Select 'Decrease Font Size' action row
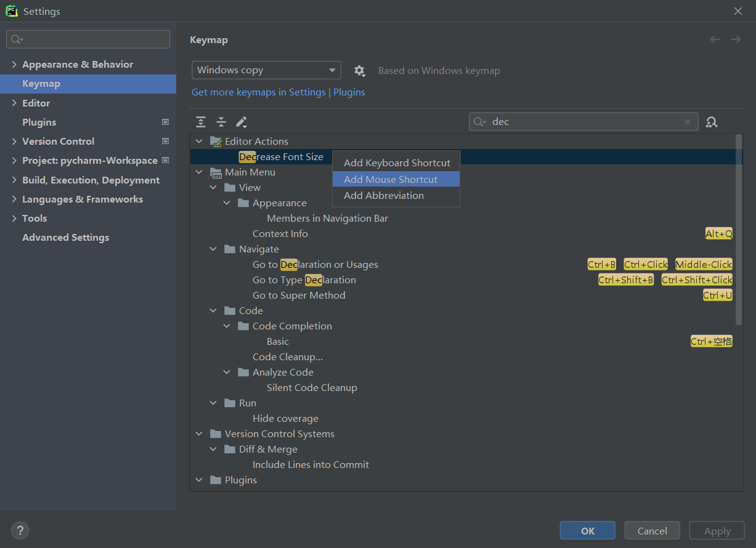Screen dimensions: 756x548 coord(462,157)
